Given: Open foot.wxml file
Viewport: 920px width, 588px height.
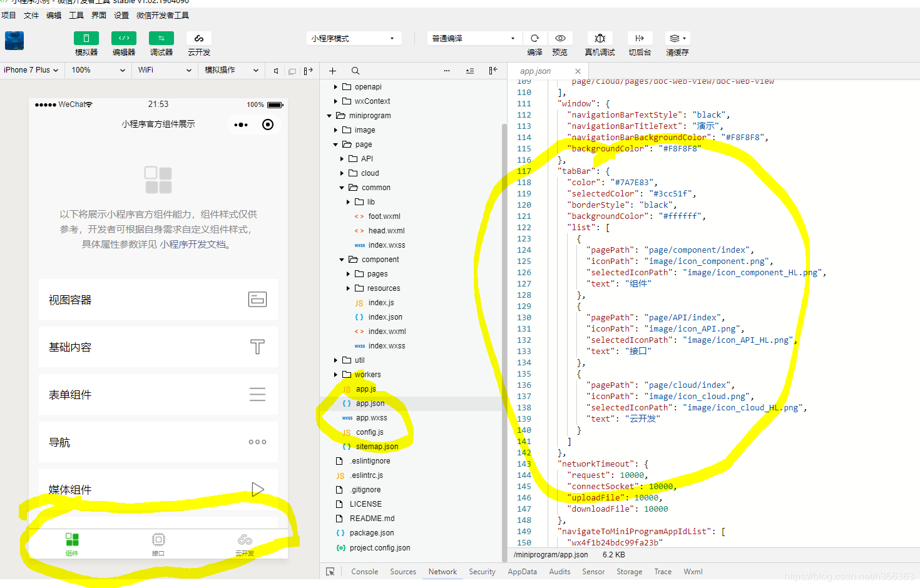Looking at the screenshot, I should click(384, 216).
